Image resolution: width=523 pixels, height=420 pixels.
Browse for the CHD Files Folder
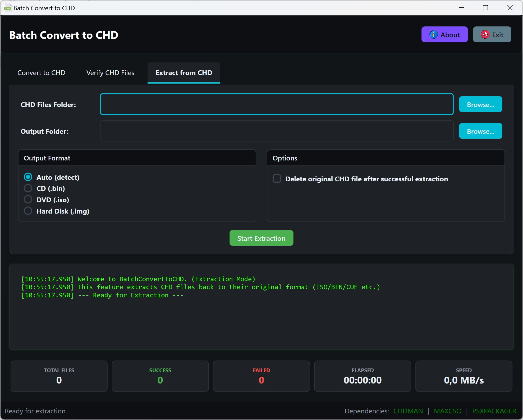pyautogui.click(x=480, y=104)
